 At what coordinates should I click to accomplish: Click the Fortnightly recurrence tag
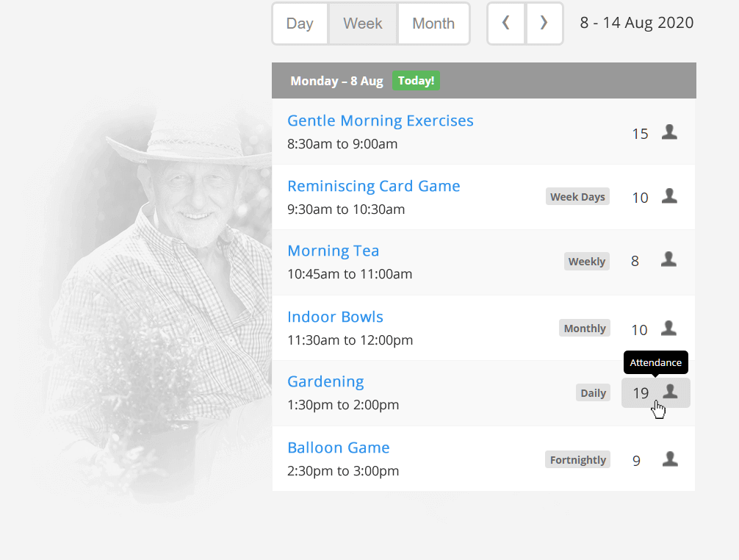577,460
